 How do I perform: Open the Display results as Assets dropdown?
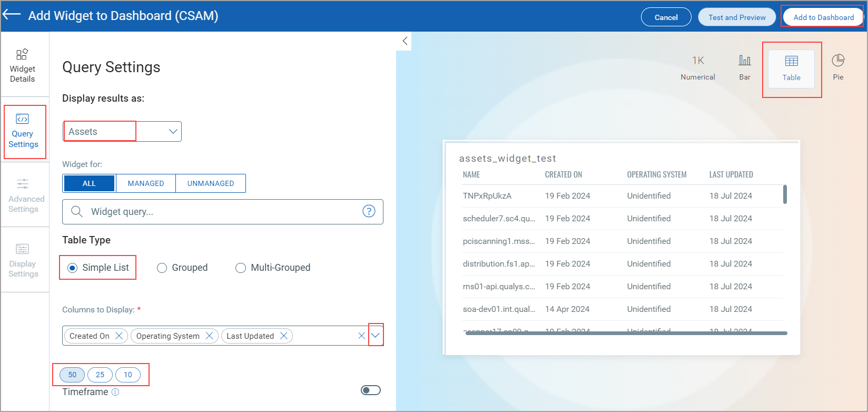[x=122, y=132]
